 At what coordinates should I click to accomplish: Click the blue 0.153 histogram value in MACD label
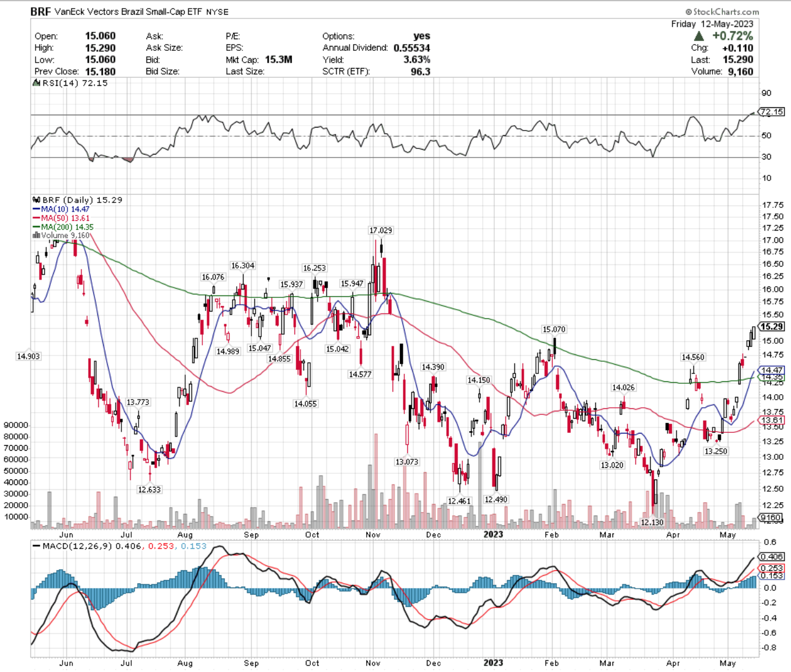pyautogui.click(x=194, y=546)
